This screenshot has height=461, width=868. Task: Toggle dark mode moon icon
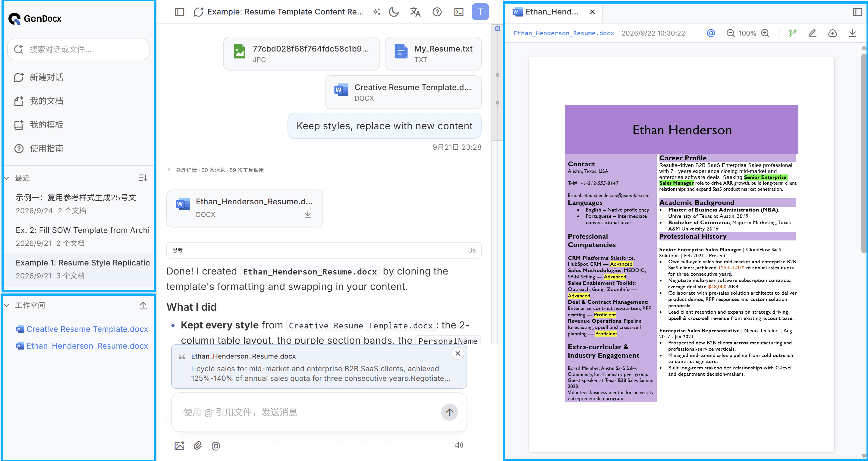(394, 12)
